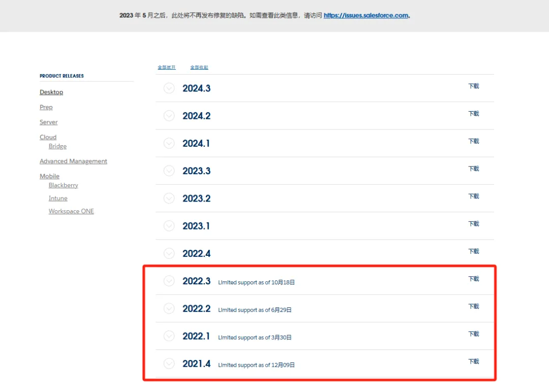Click 全部展开 to expand all releases
This screenshot has width=549, height=392.
click(167, 68)
